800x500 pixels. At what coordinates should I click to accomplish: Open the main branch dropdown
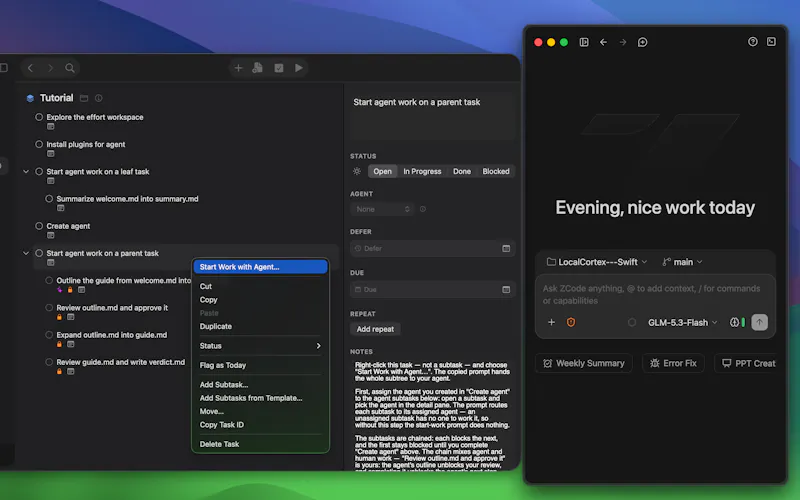[682, 262]
